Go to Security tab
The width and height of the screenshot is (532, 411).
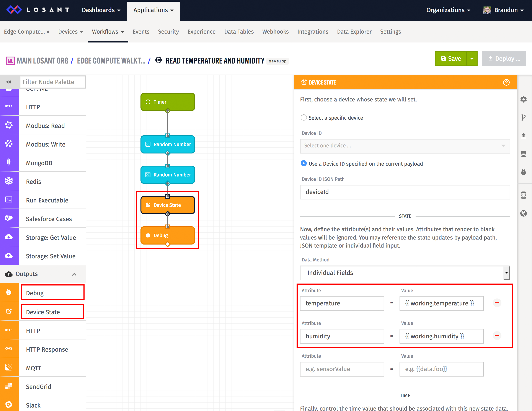coord(168,32)
